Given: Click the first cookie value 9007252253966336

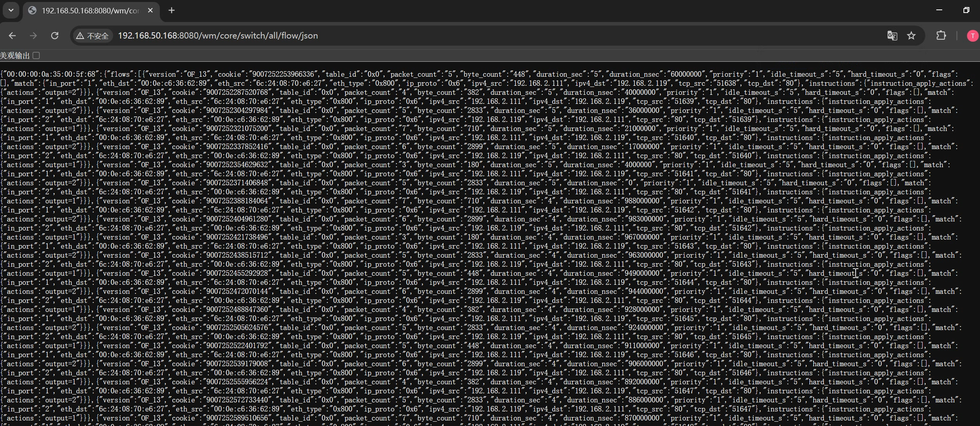Looking at the screenshot, I should 283,74.
